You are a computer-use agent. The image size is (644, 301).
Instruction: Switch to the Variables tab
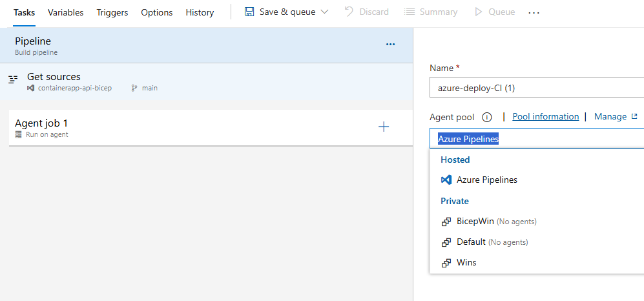[65, 12]
